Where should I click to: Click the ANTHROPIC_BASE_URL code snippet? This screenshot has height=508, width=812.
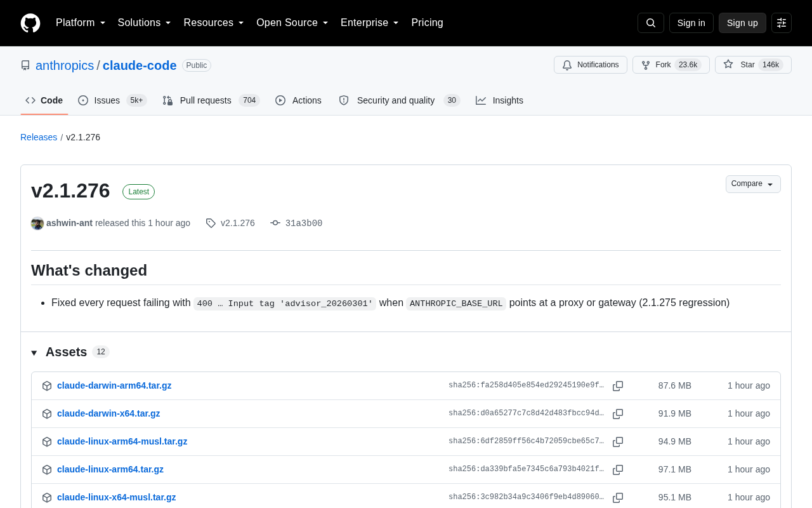click(456, 304)
